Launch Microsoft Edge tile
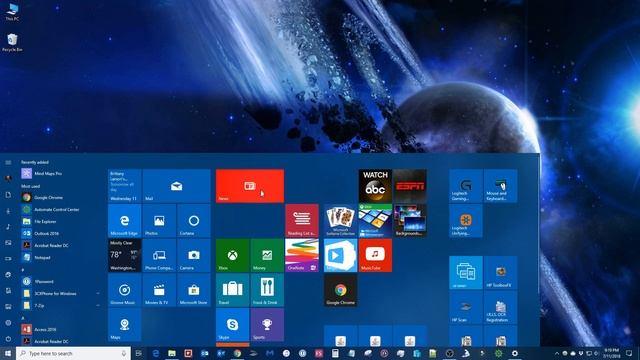This screenshot has height=360, width=640. click(124, 221)
